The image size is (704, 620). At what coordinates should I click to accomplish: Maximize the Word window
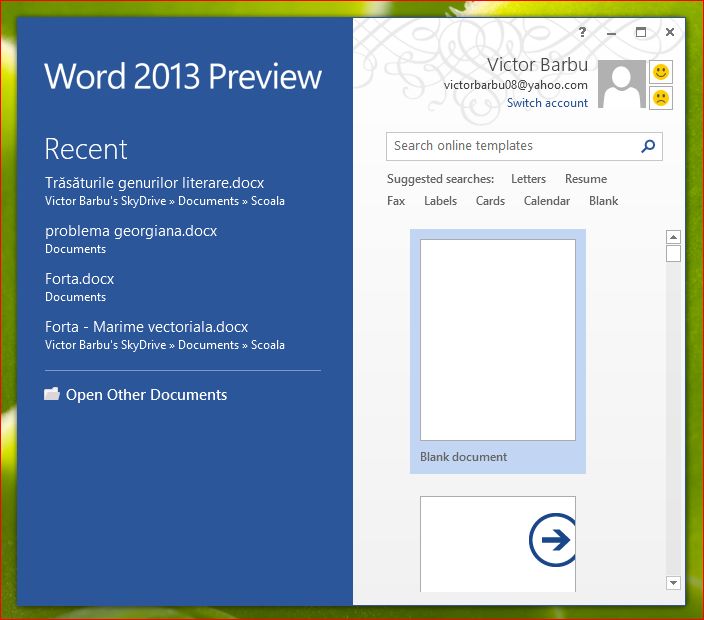[641, 32]
